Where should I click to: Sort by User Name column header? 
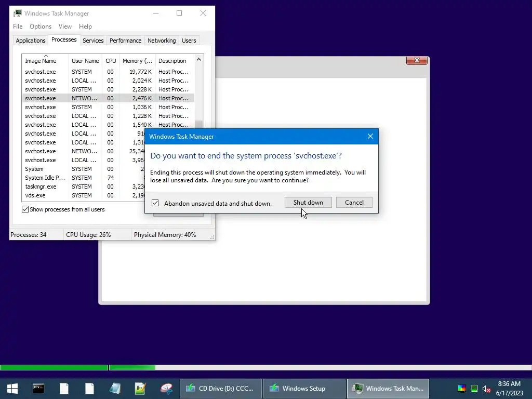(x=85, y=61)
